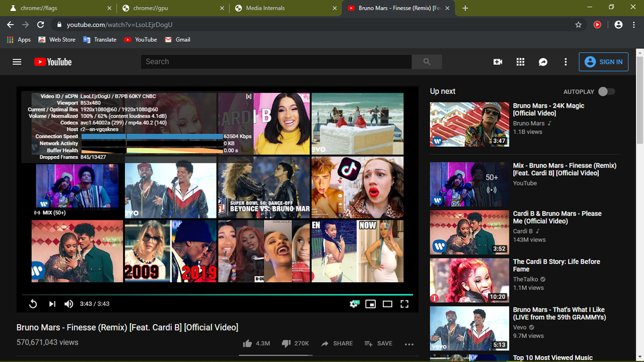The width and height of the screenshot is (644, 362).
Task: Switch to chrome://gpu tab
Action: [173, 8]
